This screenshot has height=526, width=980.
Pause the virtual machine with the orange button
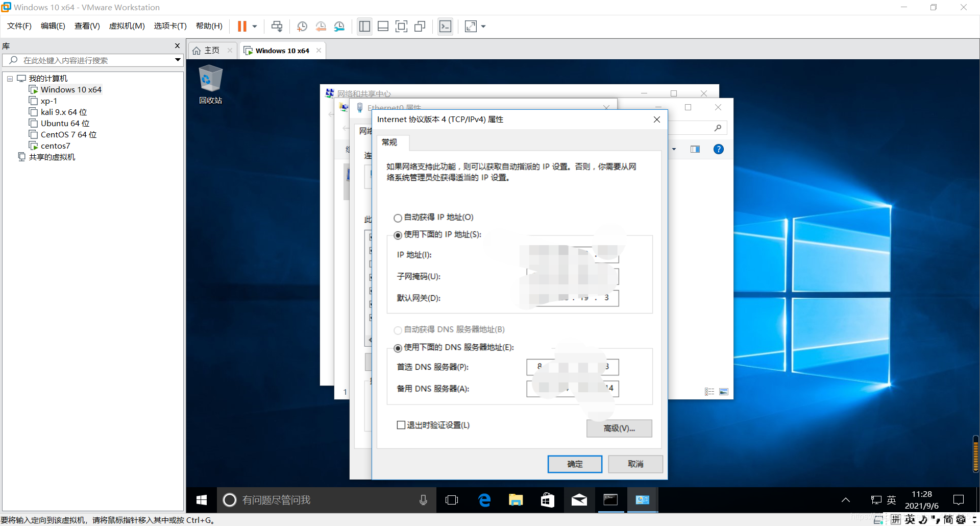point(242,26)
